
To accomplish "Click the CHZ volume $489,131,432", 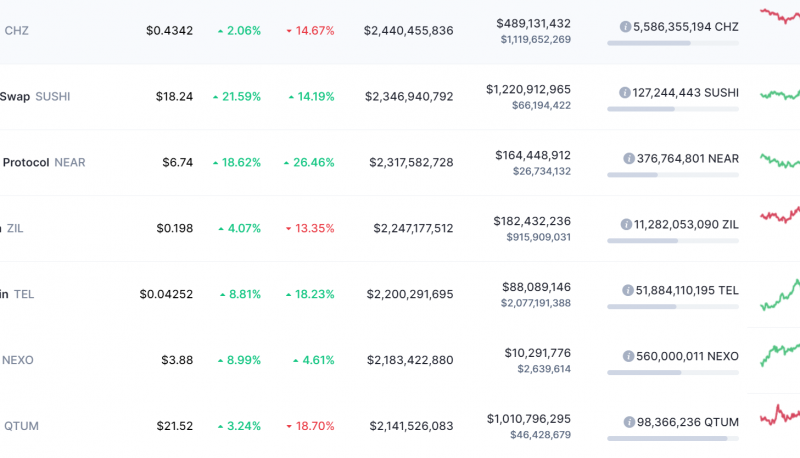I will point(534,23).
